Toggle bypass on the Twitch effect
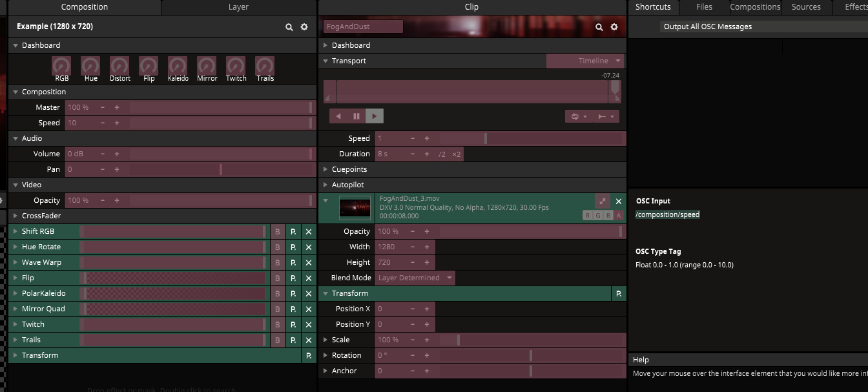This screenshot has height=392, width=868. tap(278, 324)
